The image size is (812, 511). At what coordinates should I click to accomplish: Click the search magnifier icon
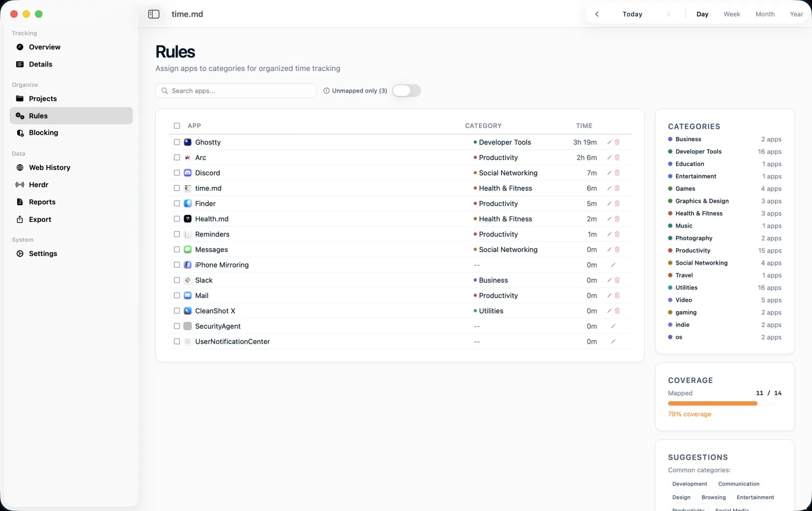(165, 91)
